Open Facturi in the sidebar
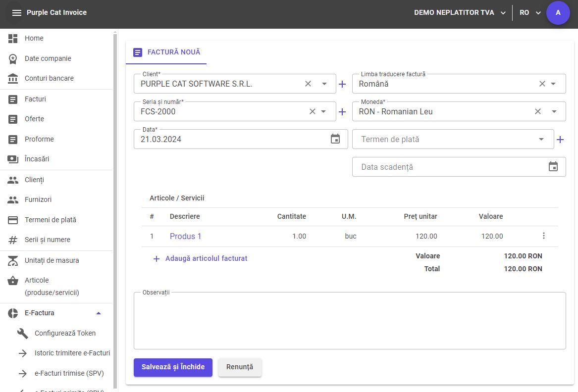This screenshot has height=392, width=578. (35, 99)
